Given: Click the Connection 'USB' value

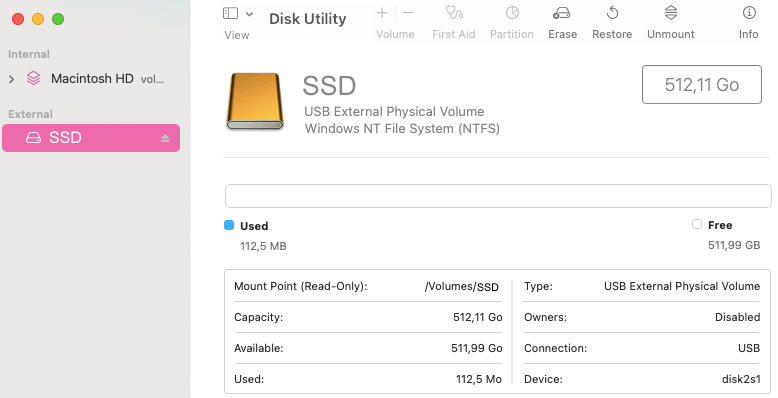Looking at the screenshot, I should pyautogui.click(x=749, y=348).
